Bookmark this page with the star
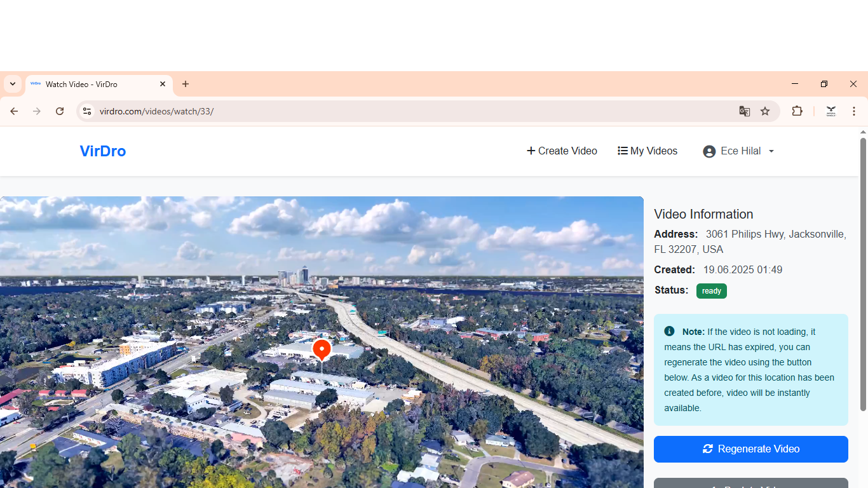The height and width of the screenshot is (488, 868). 765,111
